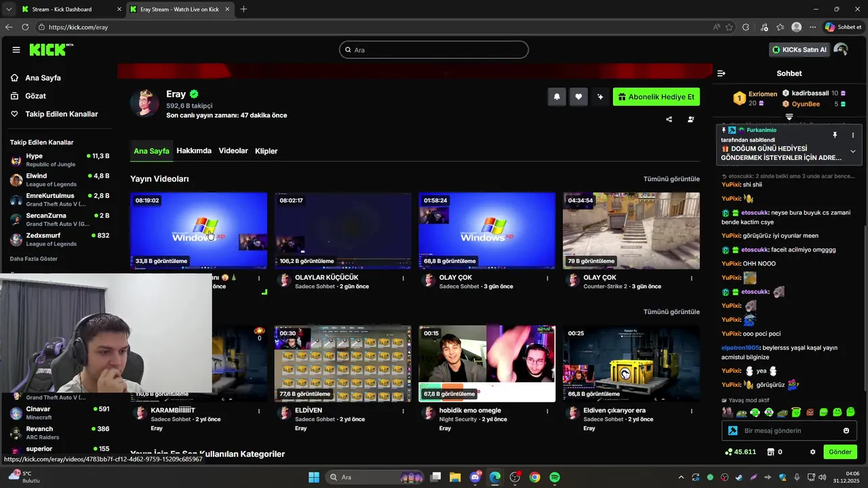Click KICKs Satın Al button
Viewport: 868px width, 488px height.
click(799, 49)
